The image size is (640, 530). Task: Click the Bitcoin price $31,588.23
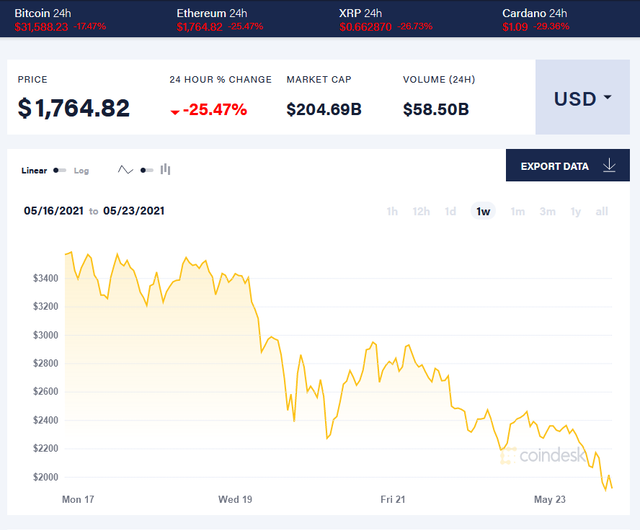pyautogui.click(x=41, y=27)
